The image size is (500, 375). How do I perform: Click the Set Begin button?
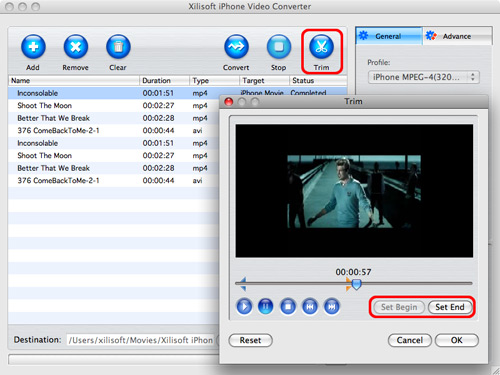399,307
